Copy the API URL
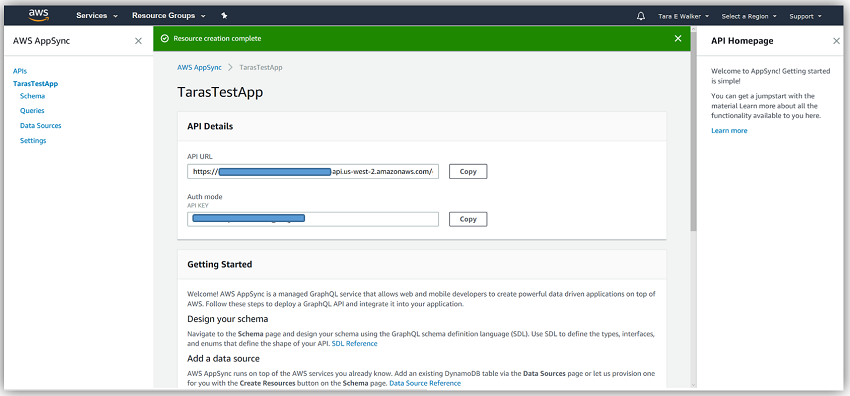Screen dimensions: 850x396 [468, 171]
